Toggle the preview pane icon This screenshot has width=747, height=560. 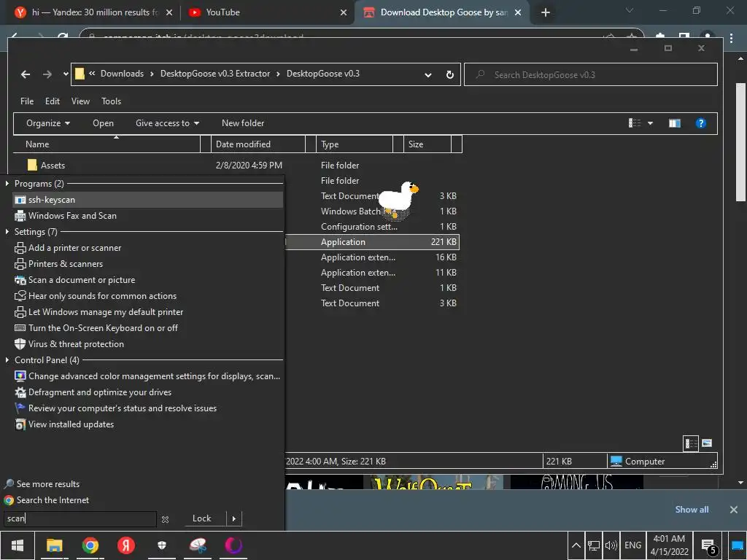pos(675,123)
